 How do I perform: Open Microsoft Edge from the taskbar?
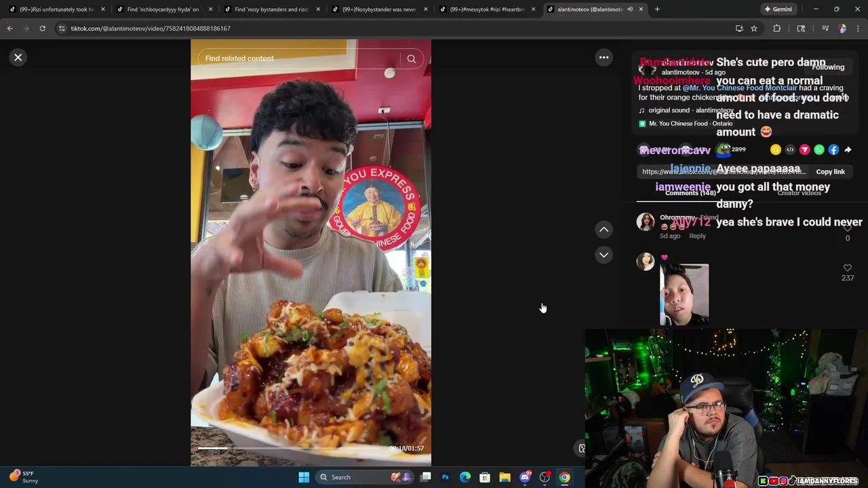[x=465, y=477]
